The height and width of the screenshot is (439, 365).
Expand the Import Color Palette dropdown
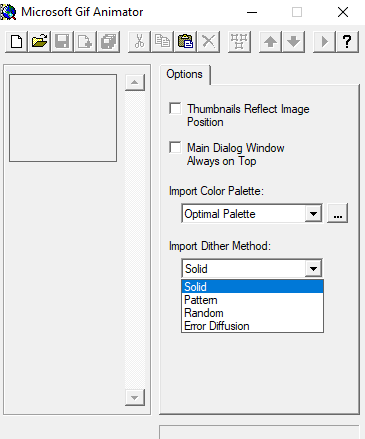click(313, 214)
